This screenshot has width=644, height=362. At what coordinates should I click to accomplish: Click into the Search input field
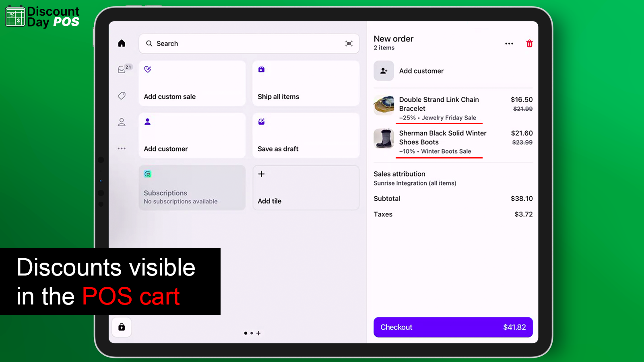click(225, 43)
